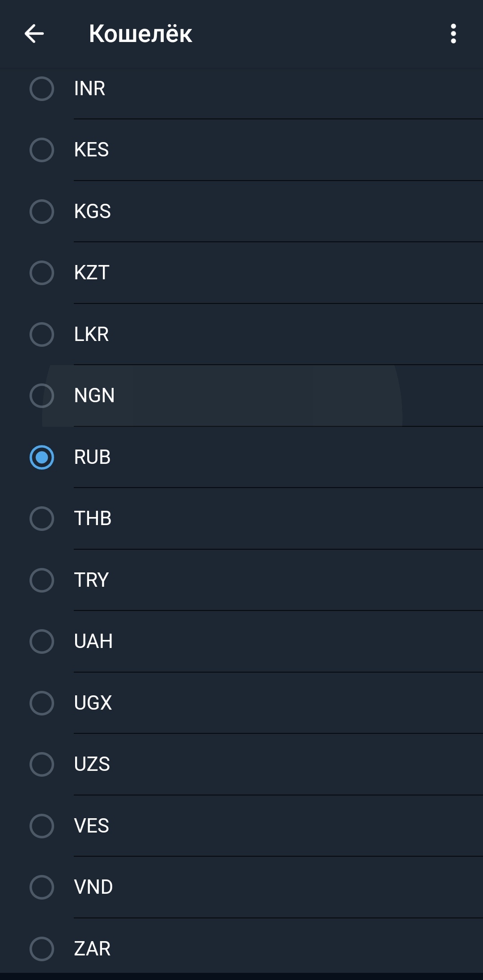The height and width of the screenshot is (980, 483).
Task: Pick the VES radio button
Action: pyautogui.click(x=42, y=826)
